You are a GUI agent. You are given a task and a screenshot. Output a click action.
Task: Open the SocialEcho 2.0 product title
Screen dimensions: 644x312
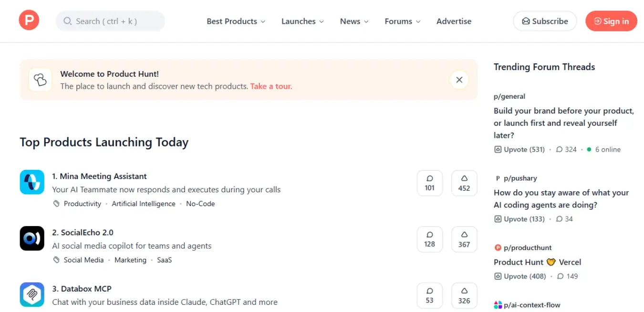tap(83, 232)
